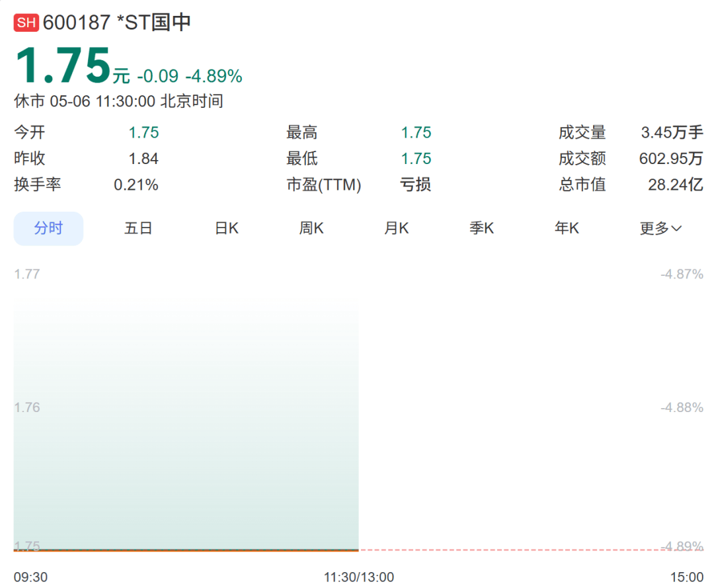Click the -4.89% change percentage
Image resolution: width=714 pixels, height=588 pixels.
click(214, 76)
